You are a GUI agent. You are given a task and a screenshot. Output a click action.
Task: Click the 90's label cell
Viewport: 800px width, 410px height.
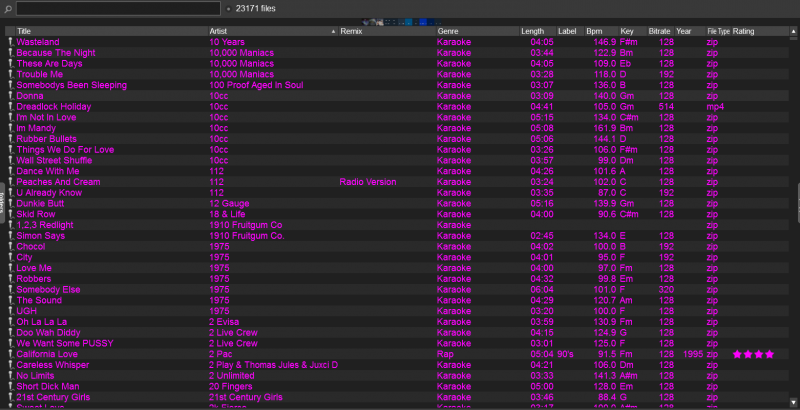(565, 354)
